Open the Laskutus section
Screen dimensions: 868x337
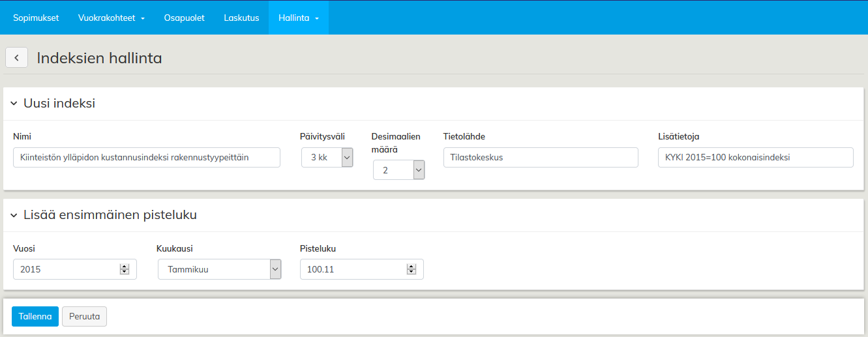coord(241,18)
